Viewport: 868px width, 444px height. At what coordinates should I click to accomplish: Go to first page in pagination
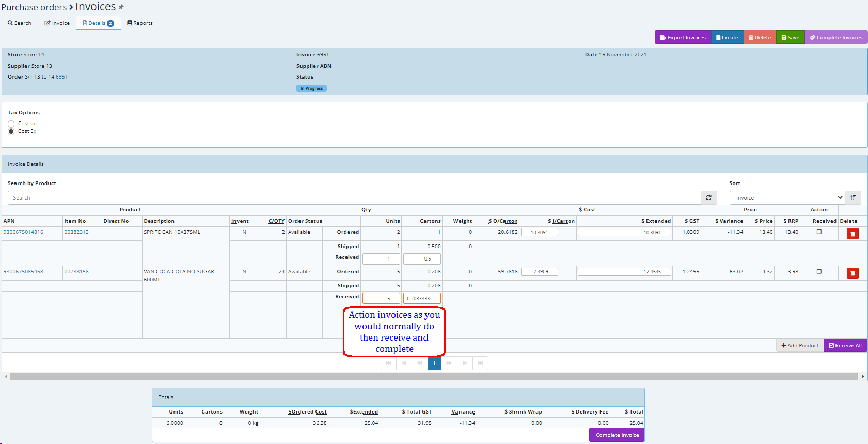[388, 363]
